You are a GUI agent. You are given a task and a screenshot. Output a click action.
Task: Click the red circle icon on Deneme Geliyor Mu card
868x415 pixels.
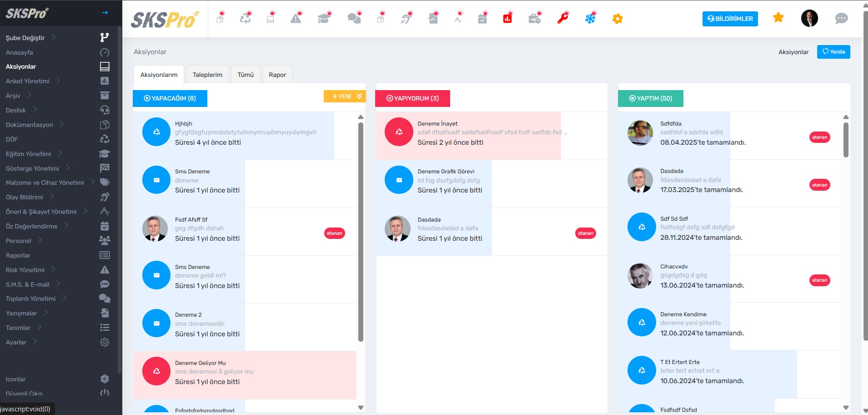click(156, 371)
